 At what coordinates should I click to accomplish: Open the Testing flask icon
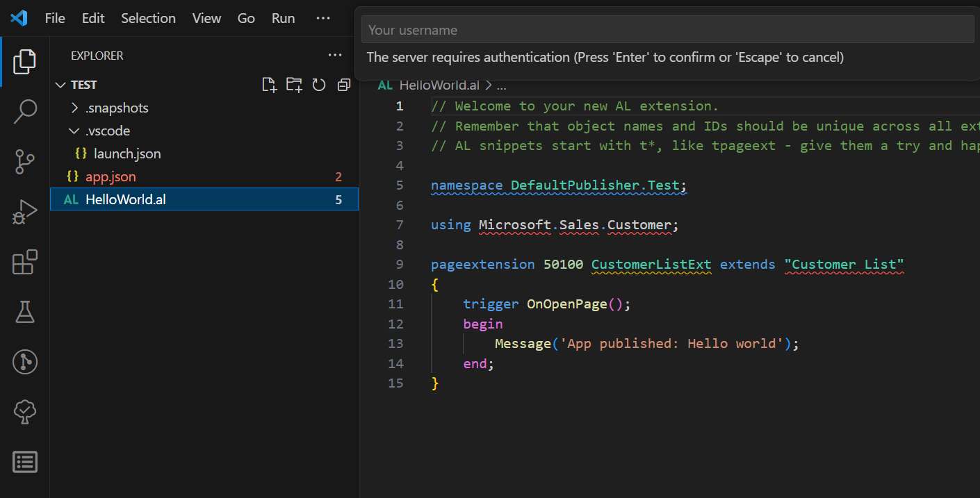pyautogui.click(x=24, y=312)
